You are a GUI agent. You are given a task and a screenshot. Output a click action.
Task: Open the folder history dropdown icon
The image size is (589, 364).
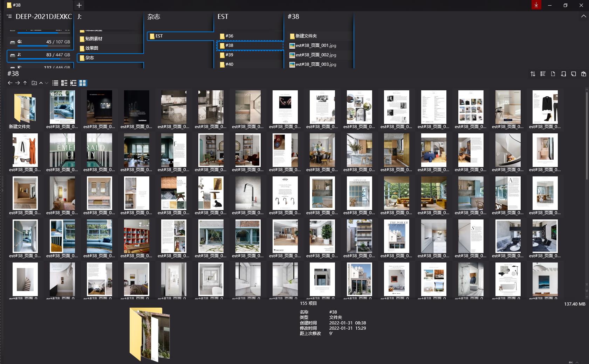click(x=34, y=83)
